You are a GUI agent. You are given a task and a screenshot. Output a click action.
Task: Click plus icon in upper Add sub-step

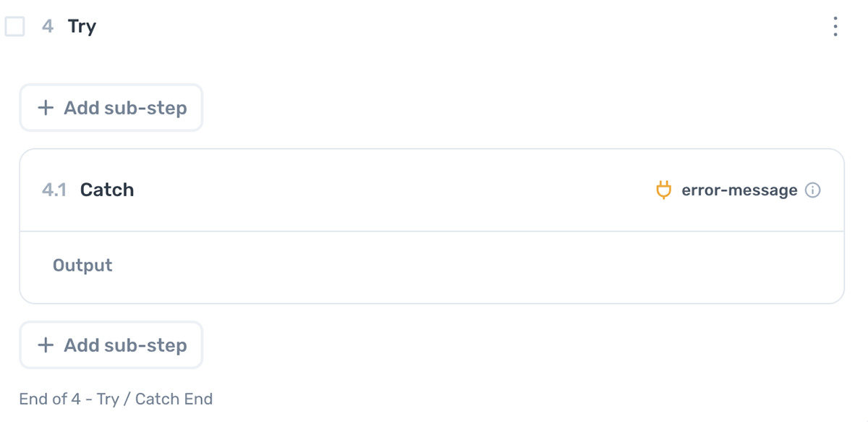pyautogui.click(x=46, y=108)
